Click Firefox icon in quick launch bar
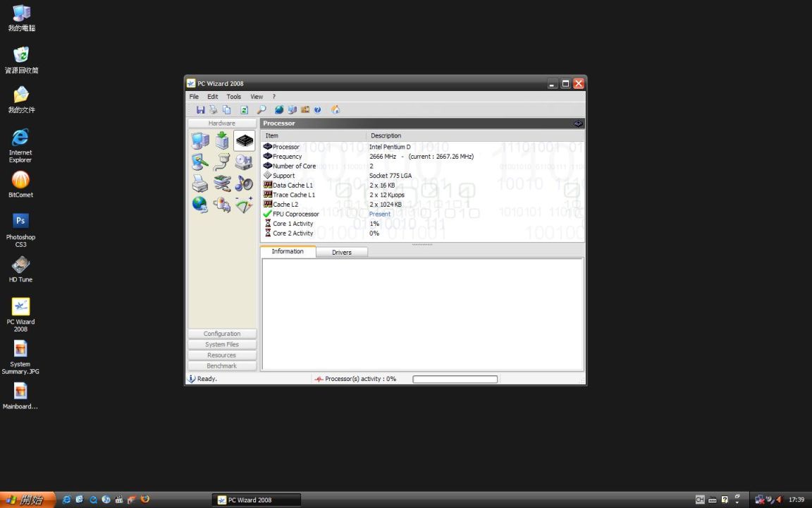The image size is (812, 508). pos(145,500)
